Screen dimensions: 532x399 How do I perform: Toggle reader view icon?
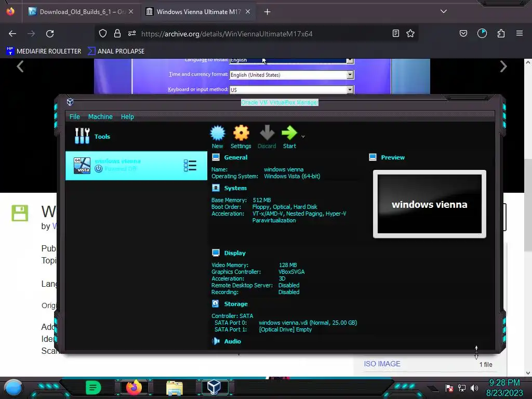point(395,34)
